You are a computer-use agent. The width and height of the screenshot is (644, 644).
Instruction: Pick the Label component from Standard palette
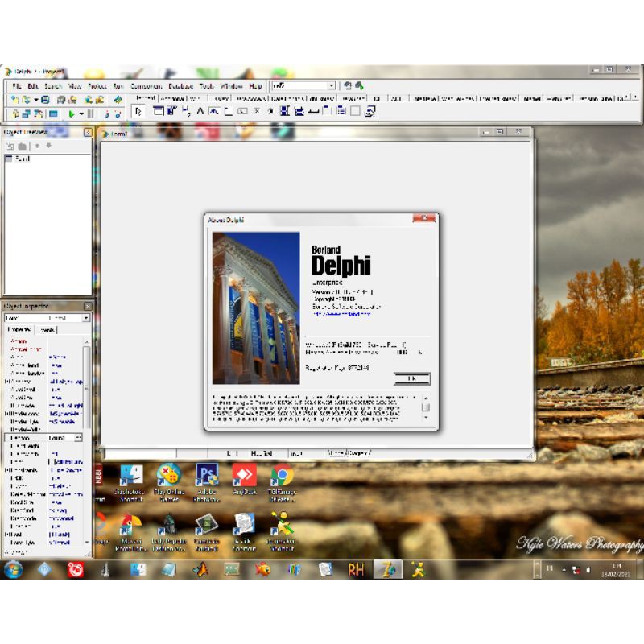coord(200,111)
